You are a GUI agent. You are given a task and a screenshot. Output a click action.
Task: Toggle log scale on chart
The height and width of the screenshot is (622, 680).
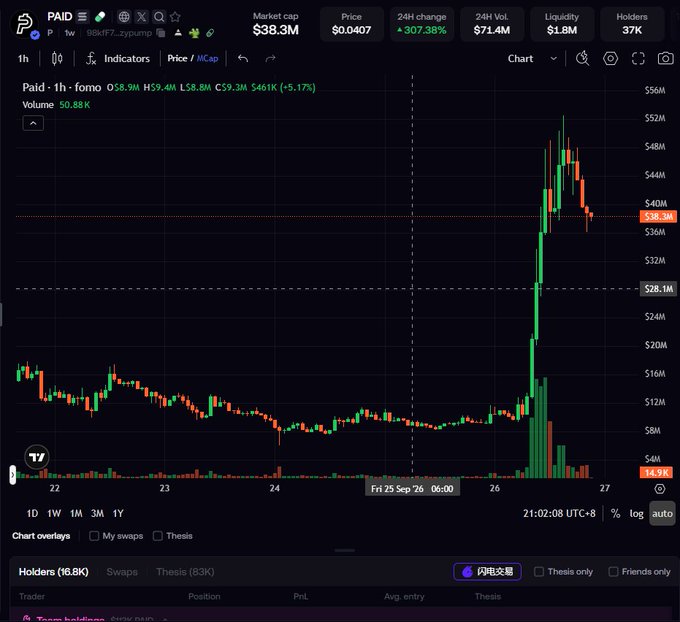[x=636, y=514]
